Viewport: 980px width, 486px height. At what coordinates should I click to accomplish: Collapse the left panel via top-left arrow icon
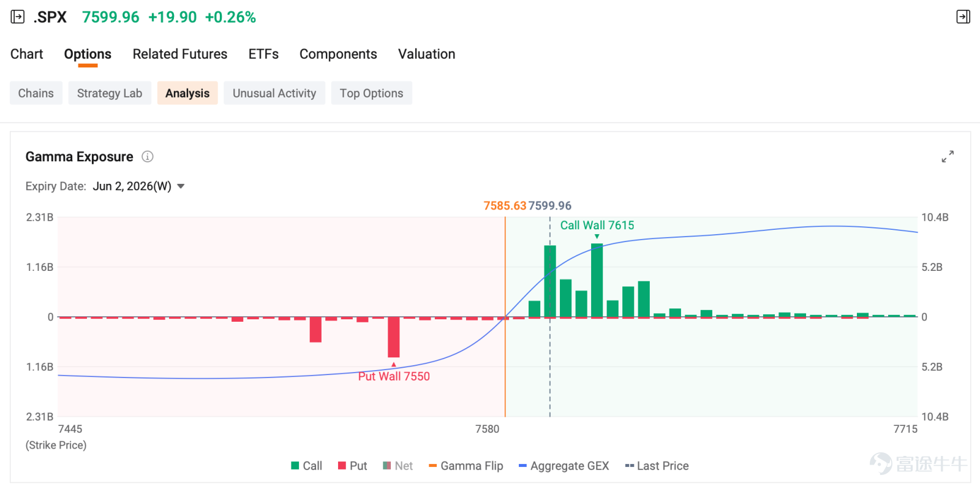(x=18, y=17)
